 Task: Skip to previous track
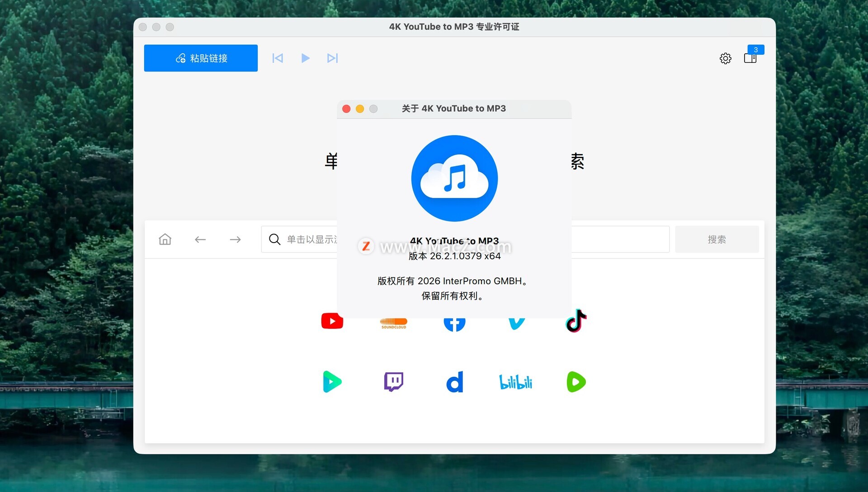[x=278, y=58]
